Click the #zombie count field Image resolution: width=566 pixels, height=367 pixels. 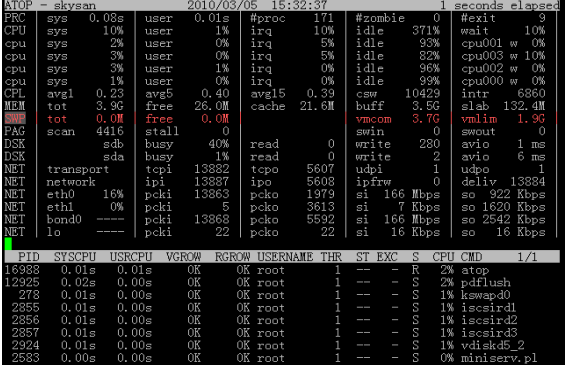398,18
